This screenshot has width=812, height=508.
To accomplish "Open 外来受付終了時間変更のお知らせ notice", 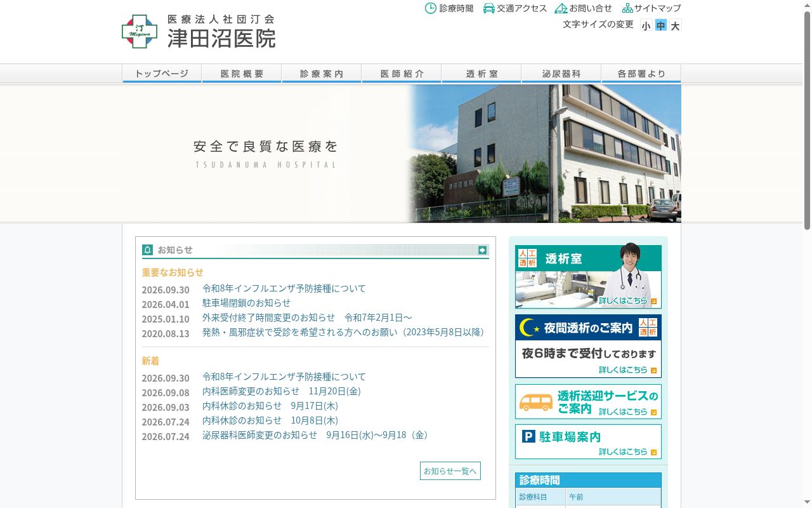I will pos(307,317).
